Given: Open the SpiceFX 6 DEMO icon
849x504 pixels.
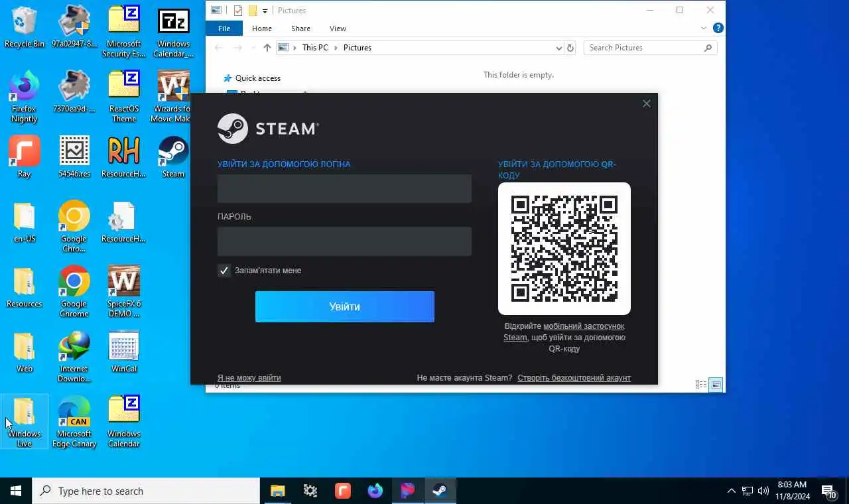Looking at the screenshot, I should [123, 291].
